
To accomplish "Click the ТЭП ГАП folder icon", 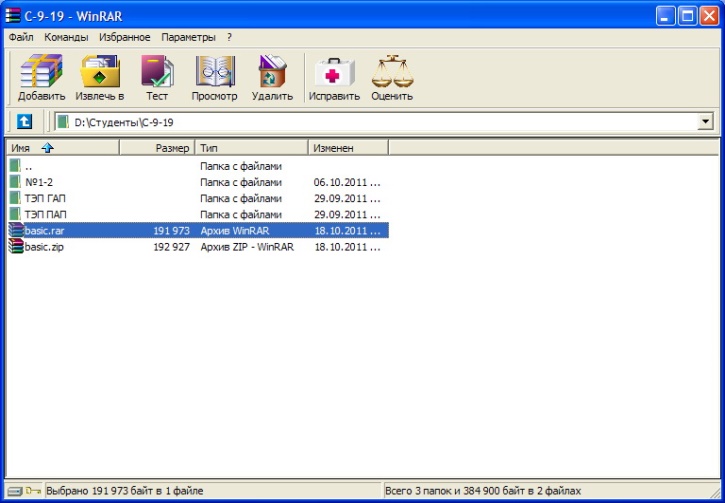I will point(15,198).
